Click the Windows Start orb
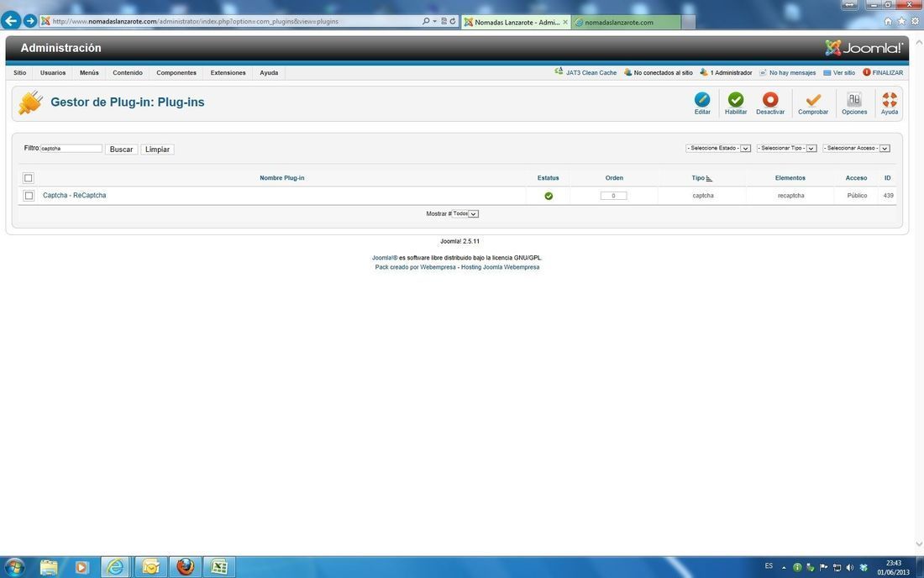 (x=14, y=567)
